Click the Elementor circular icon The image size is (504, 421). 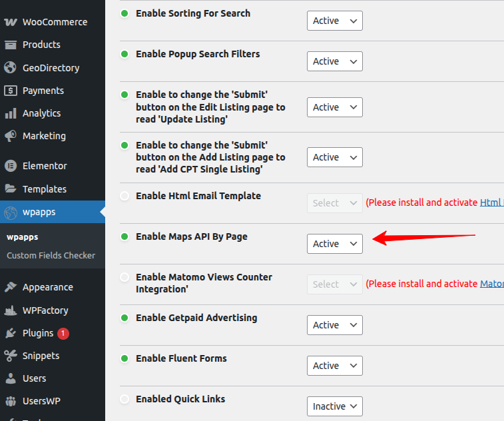pyautogui.click(x=11, y=166)
